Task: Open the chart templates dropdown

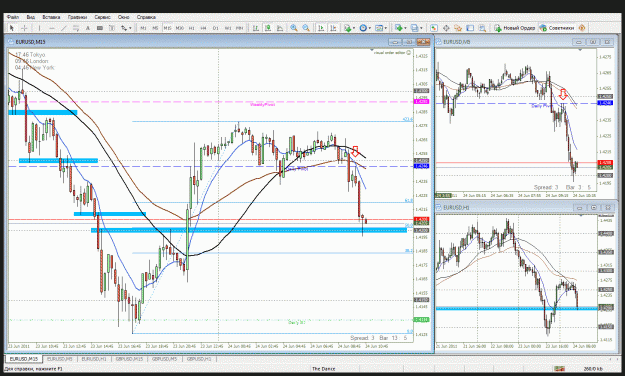Action: [x=385, y=28]
